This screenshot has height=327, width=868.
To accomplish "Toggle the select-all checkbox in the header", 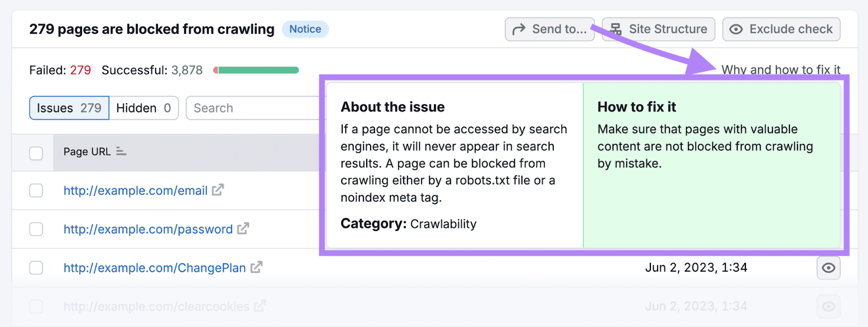I will pos(36,153).
